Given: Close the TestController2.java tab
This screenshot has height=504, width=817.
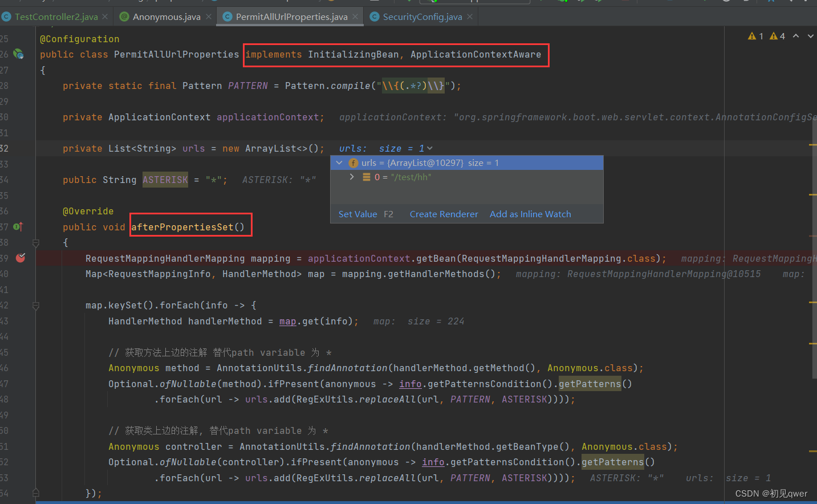Looking at the screenshot, I should coord(105,17).
